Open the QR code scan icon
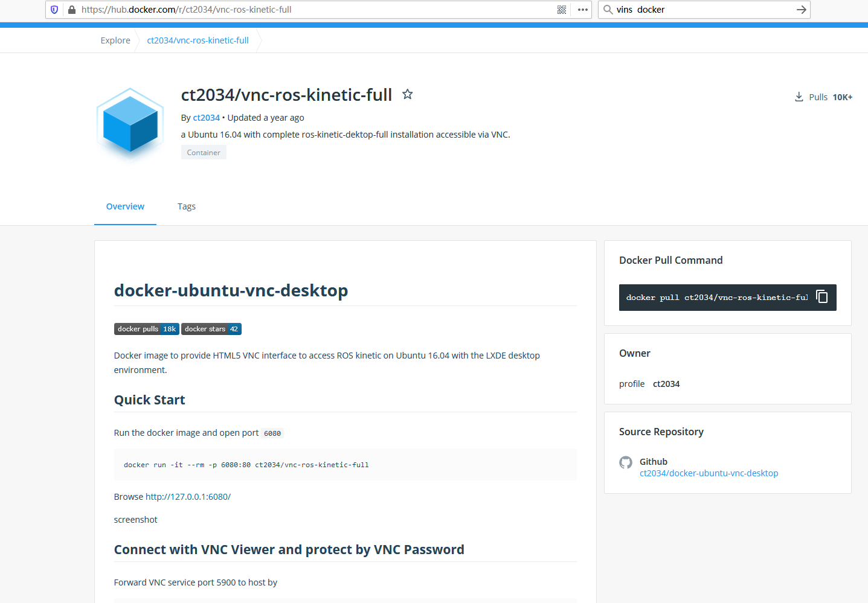Image resolution: width=868 pixels, height=603 pixels. click(561, 10)
